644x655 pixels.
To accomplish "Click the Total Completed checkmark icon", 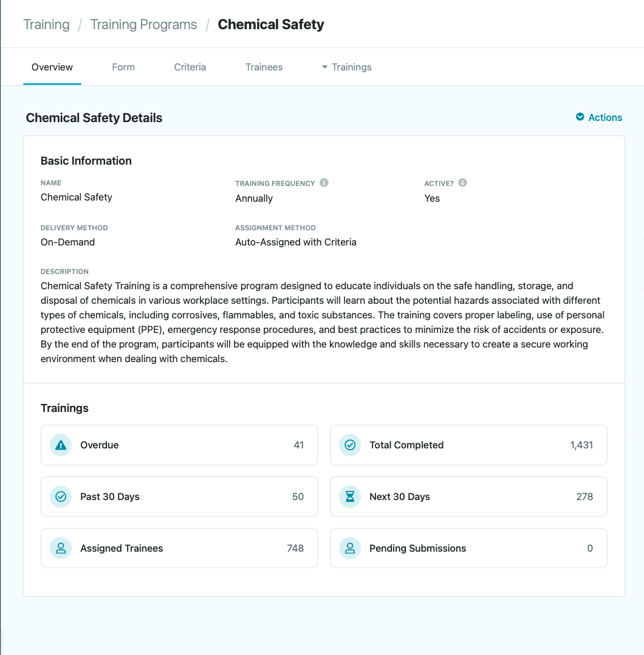I will point(350,445).
